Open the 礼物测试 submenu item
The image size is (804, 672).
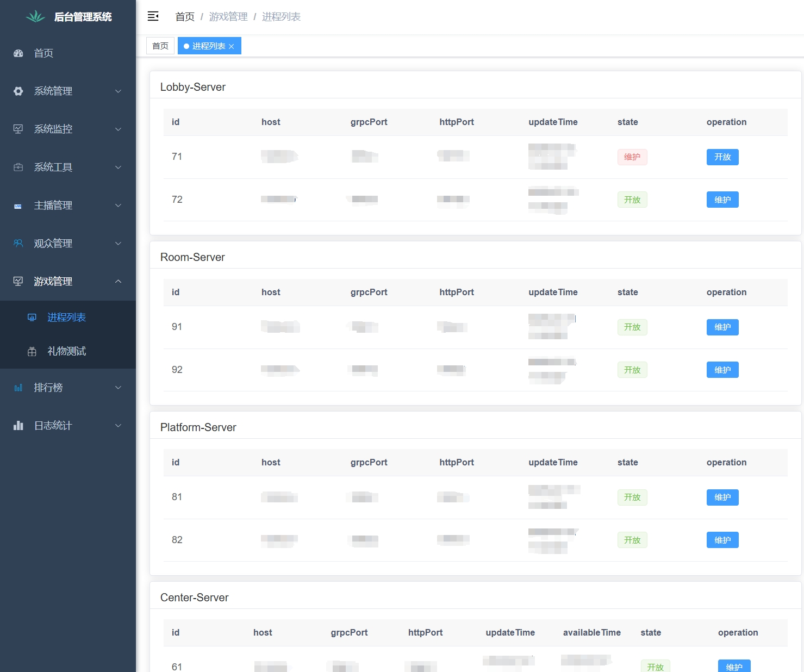pos(68,352)
